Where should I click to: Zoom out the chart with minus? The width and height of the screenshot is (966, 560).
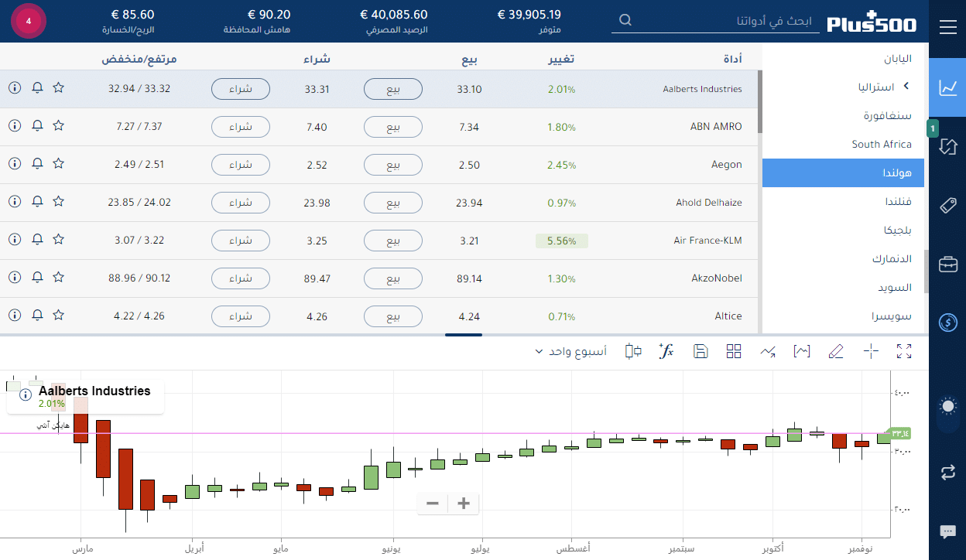click(x=433, y=504)
